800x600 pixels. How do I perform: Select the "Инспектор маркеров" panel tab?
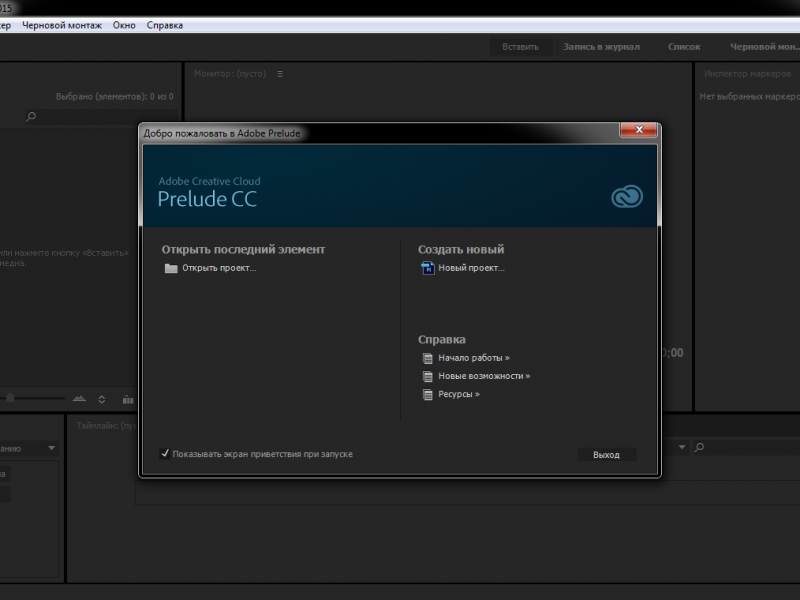coord(747,74)
